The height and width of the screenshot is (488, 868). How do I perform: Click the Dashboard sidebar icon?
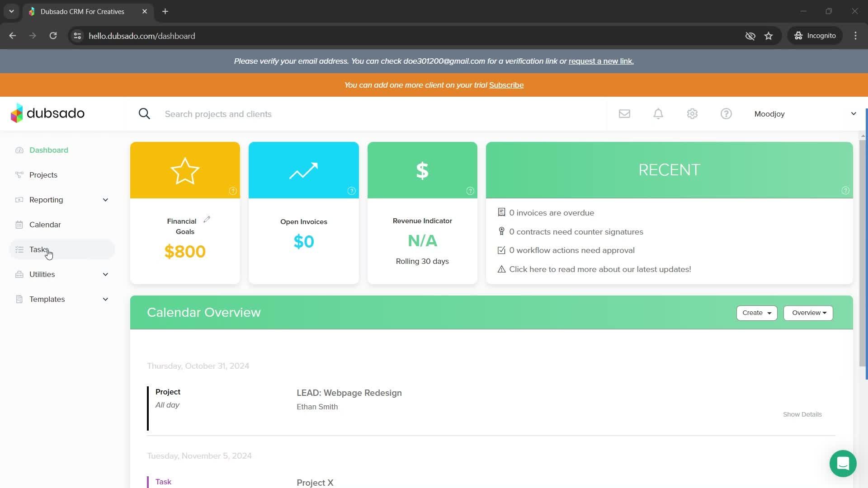click(x=19, y=150)
